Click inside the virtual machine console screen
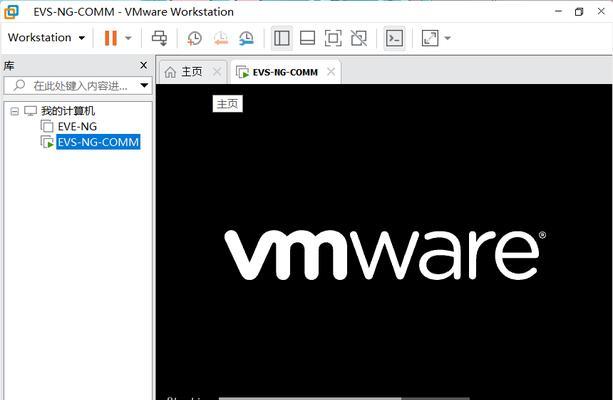 [x=384, y=242]
